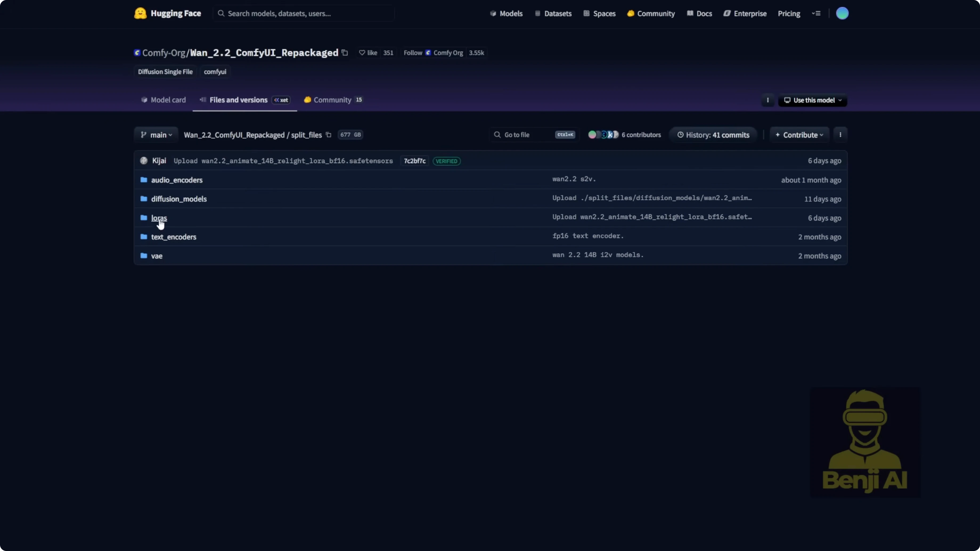Open the lines menu icon beside Pricing
The width and height of the screenshot is (980, 551).
click(x=816, y=13)
